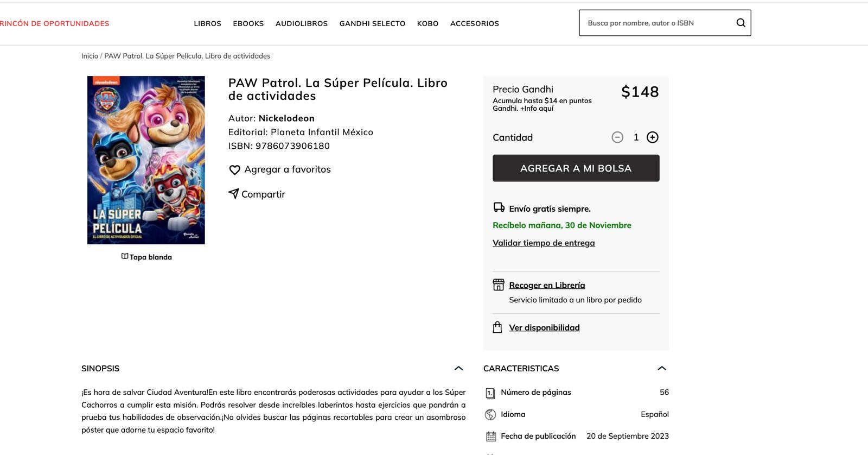Viewport: 868px width, 455px height.
Task: Decrease quantity with the minus button
Action: point(617,137)
